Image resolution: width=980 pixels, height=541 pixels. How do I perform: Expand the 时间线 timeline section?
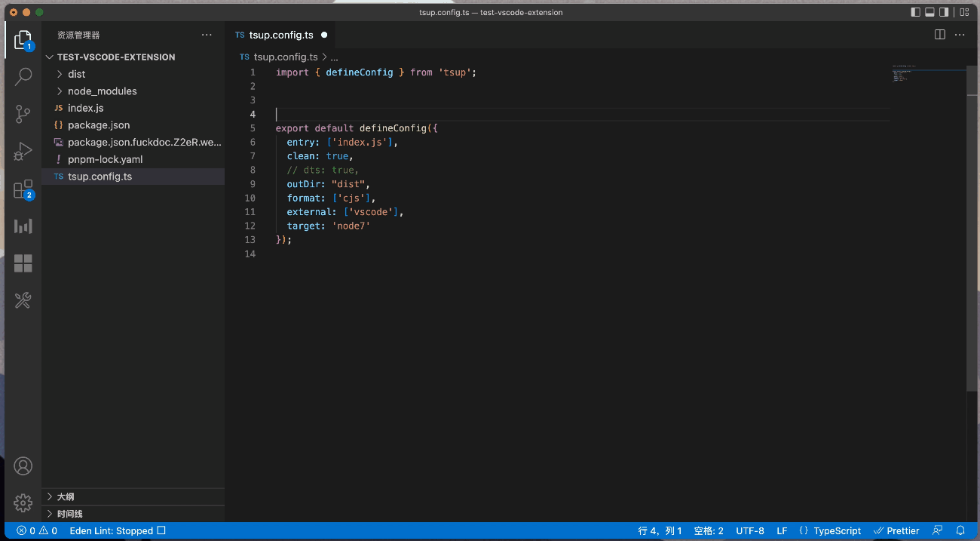[133, 514]
